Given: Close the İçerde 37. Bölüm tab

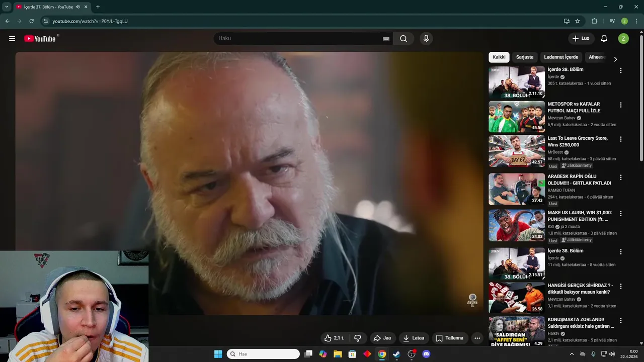Looking at the screenshot, I should pos(86,7).
